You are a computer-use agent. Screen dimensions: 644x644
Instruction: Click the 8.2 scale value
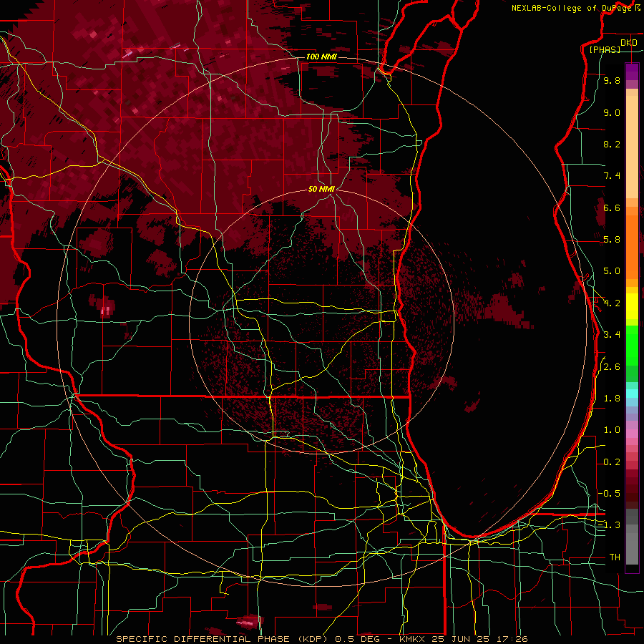coord(612,144)
